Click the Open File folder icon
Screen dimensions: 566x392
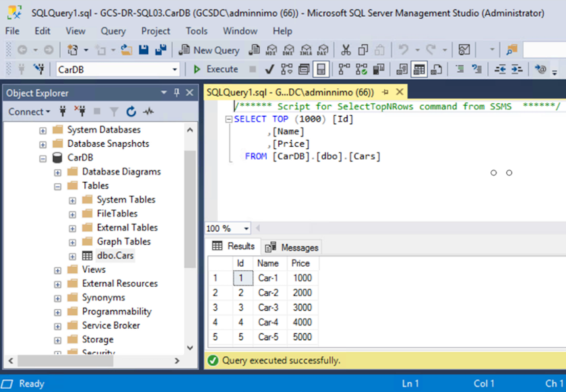[x=127, y=50]
